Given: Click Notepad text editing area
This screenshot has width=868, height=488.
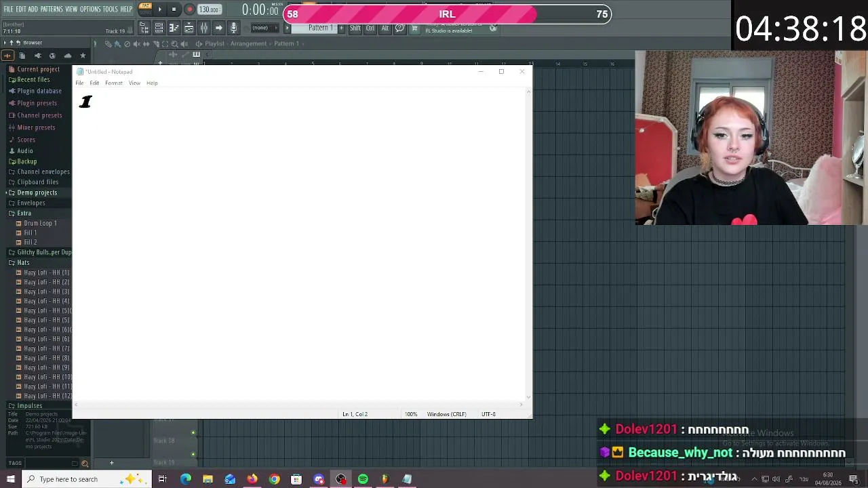Looking at the screenshot, I should (x=298, y=244).
